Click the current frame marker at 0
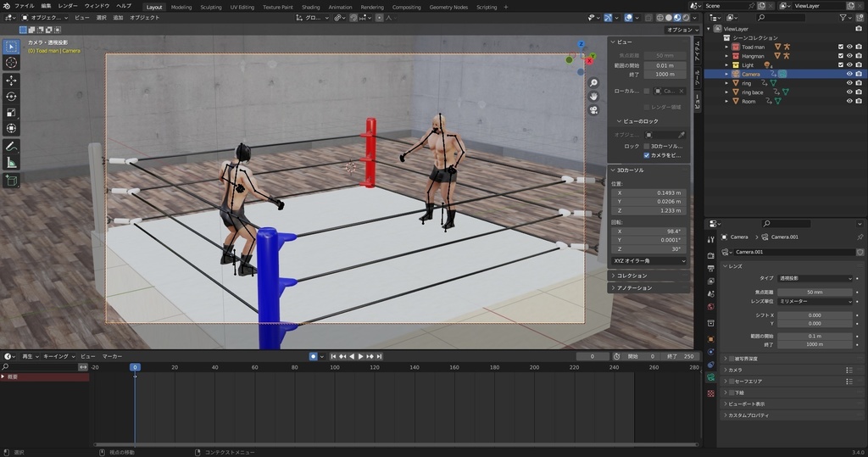This screenshot has height=457, width=868. point(135,367)
